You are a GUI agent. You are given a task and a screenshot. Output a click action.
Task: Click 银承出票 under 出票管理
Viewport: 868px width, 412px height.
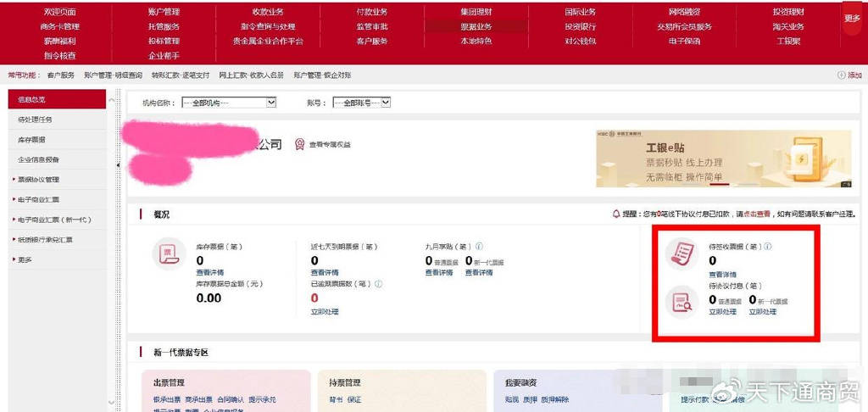pyautogui.click(x=167, y=399)
